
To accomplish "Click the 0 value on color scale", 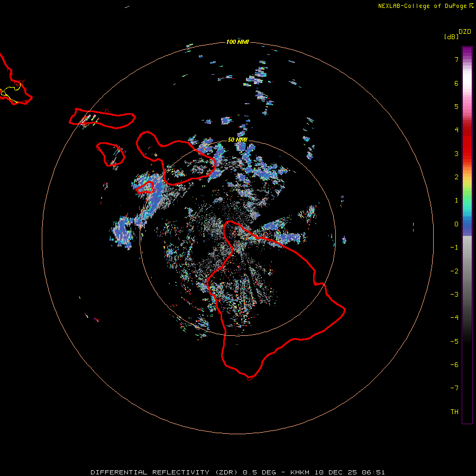I will pos(456,224).
